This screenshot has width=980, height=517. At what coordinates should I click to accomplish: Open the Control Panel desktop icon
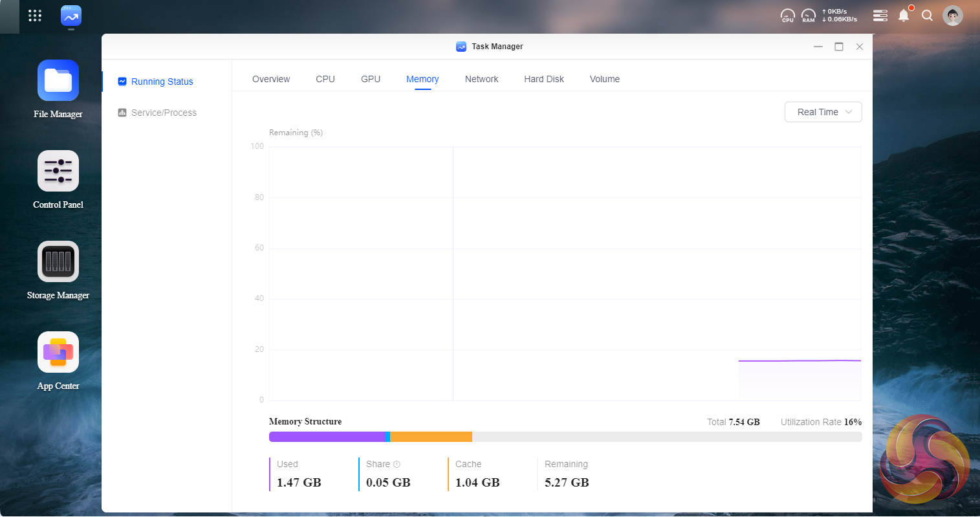click(58, 171)
